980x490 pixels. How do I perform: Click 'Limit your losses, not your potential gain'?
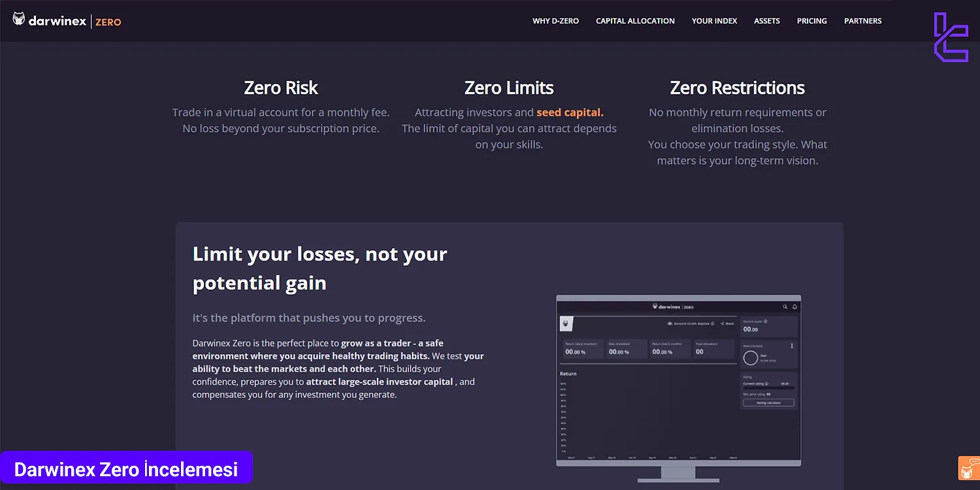tap(320, 269)
